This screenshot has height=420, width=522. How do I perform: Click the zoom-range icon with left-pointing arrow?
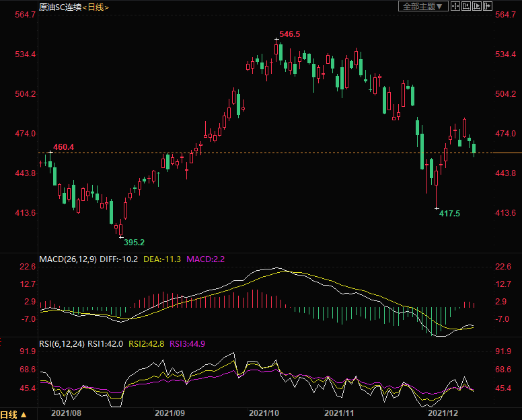tap(466, 6)
